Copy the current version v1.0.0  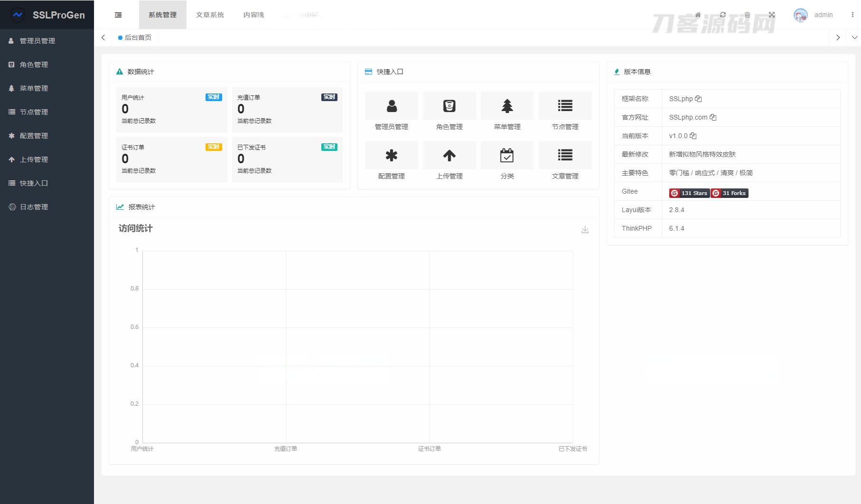point(693,136)
